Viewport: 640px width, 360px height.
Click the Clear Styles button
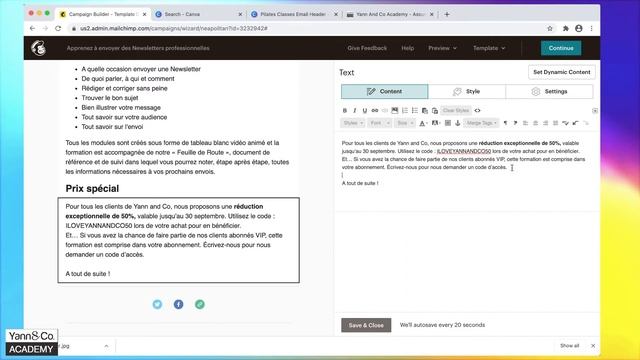(456, 111)
